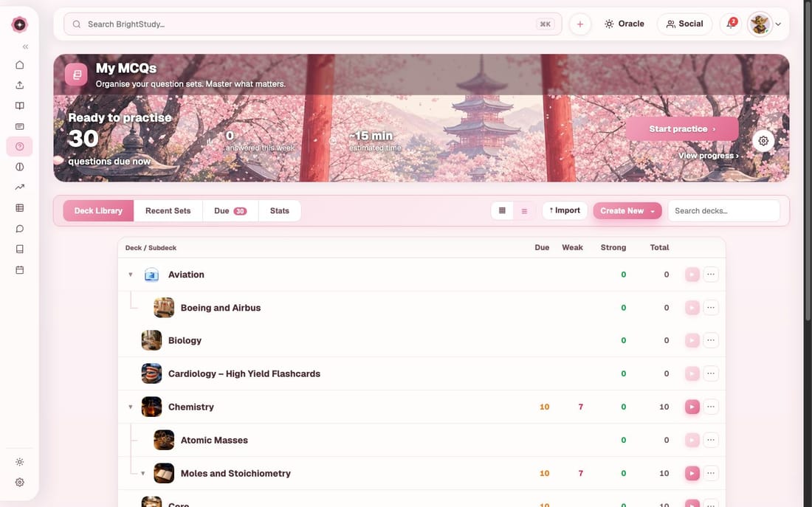The height and width of the screenshot is (507, 812).
Task: Click the table grid icon in sidebar
Action: coord(20,207)
